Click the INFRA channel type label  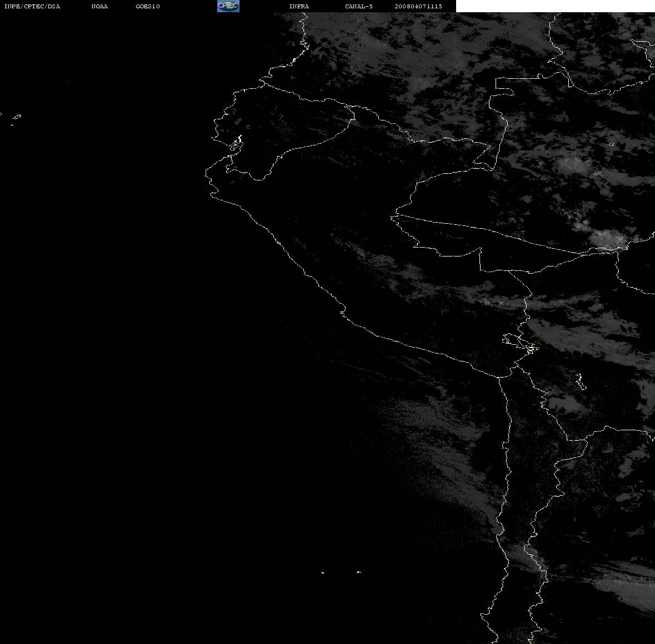tap(299, 6)
